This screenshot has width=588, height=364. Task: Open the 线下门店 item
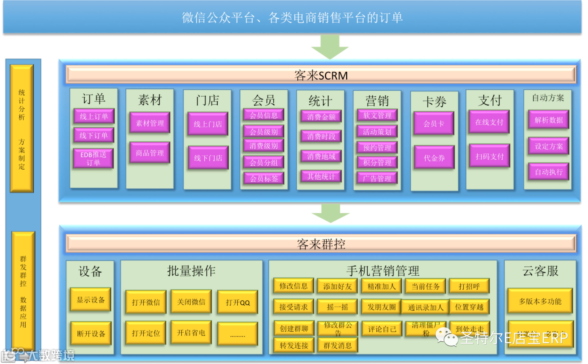[x=208, y=158]
